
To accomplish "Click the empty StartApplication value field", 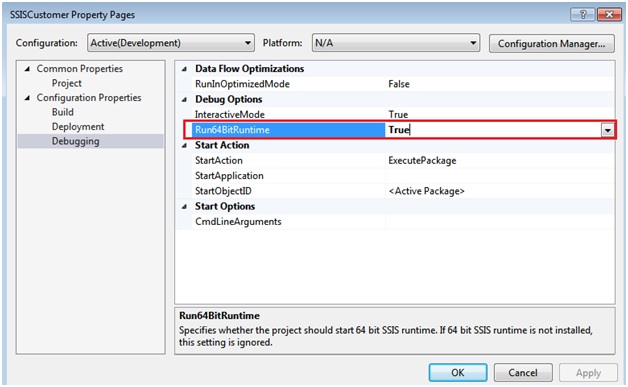I will (x=499, y=176).
